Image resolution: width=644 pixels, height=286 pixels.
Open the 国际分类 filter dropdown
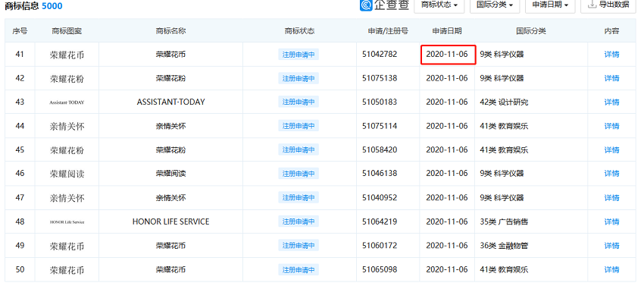495,5
